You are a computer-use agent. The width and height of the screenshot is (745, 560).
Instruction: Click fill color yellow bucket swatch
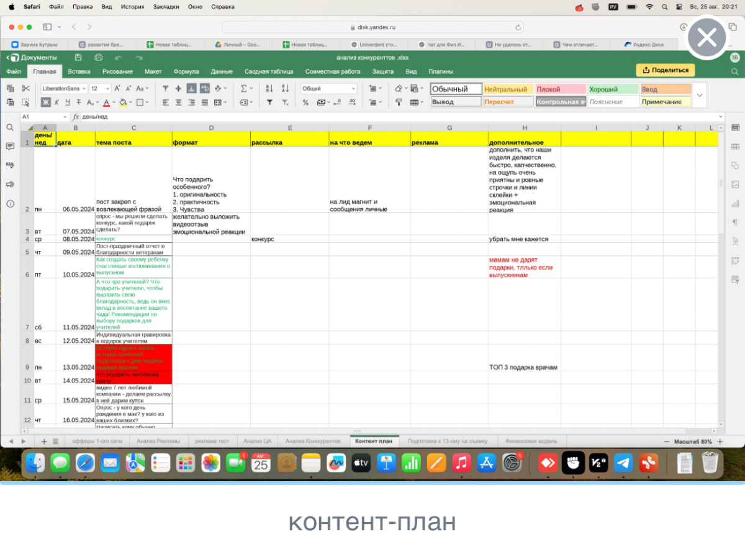tap(122, 102)
